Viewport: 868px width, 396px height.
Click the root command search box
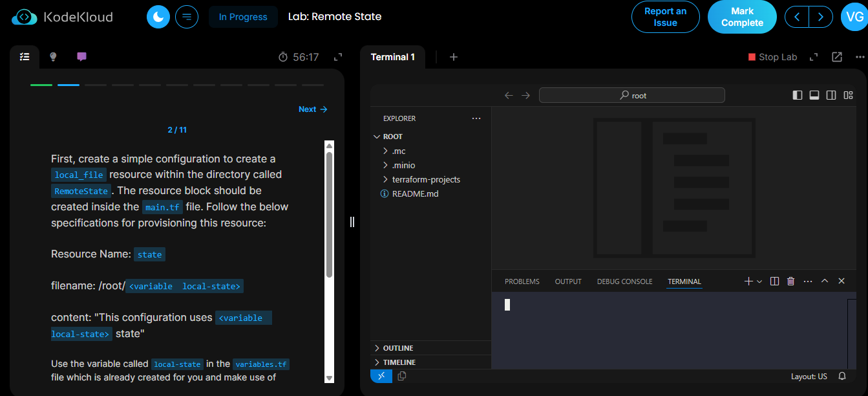pos(632,95)
